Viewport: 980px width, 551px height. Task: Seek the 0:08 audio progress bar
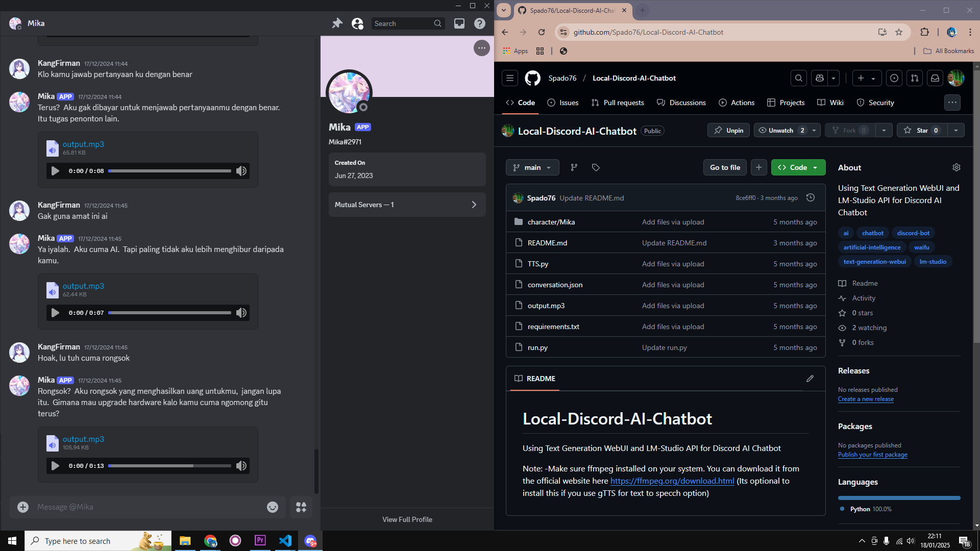coord(169,171)
